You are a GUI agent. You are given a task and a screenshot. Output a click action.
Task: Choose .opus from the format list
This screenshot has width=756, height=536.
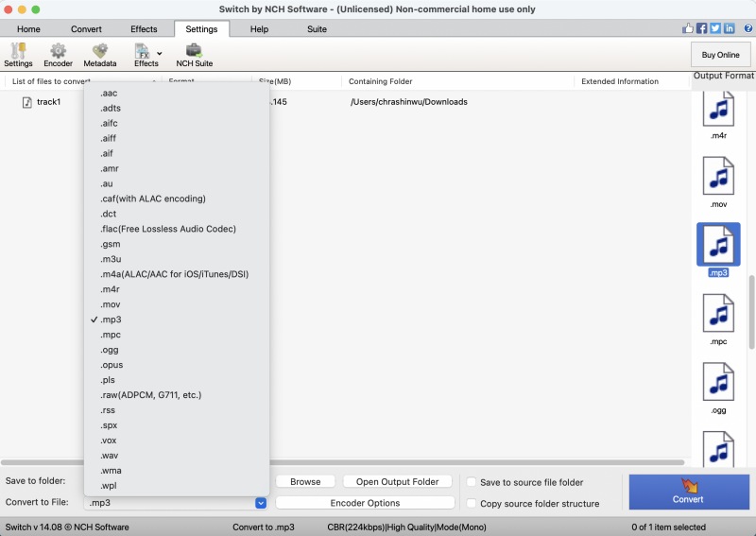pyautogui.click(x=177, y=365)
